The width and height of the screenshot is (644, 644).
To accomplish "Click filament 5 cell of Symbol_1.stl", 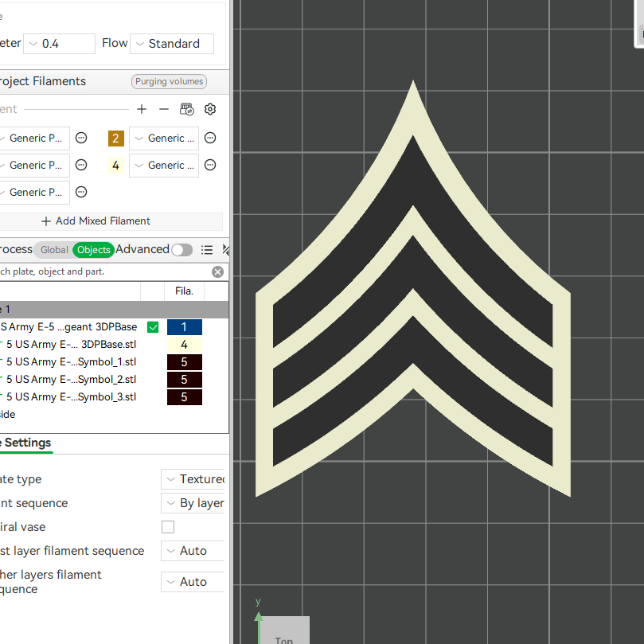I will (185, 362).
